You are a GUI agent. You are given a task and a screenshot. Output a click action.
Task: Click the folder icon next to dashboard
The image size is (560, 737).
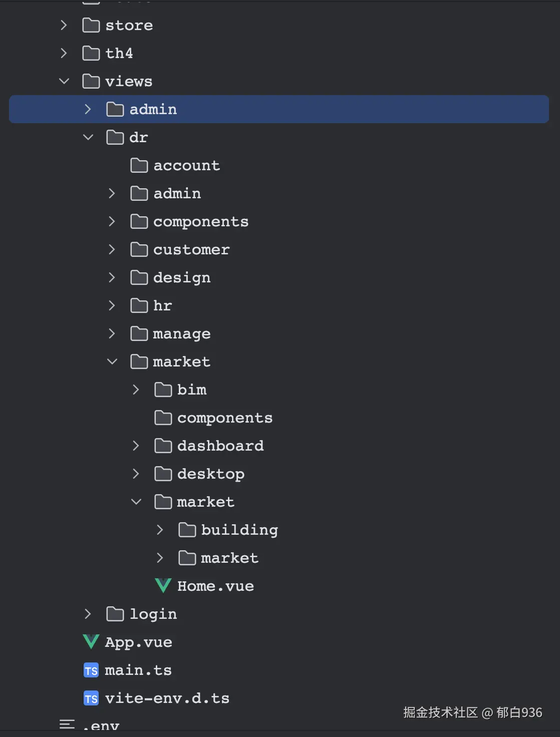pyautogui.click(x=163, y=446)
